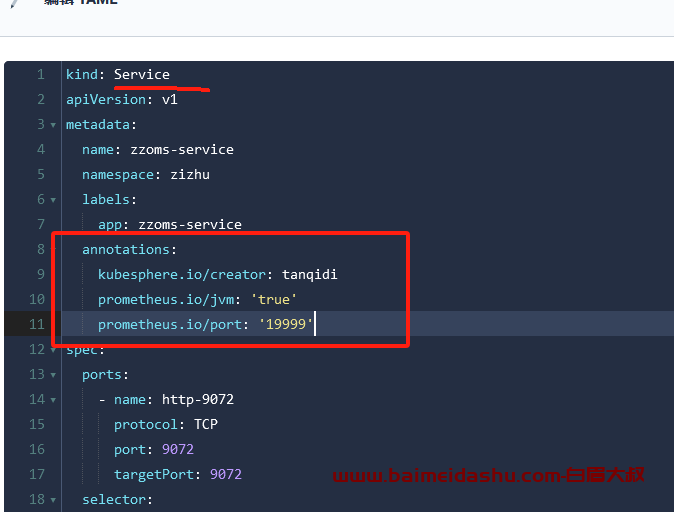Click the labels key on line 6
674x512 pixels.
106,199
